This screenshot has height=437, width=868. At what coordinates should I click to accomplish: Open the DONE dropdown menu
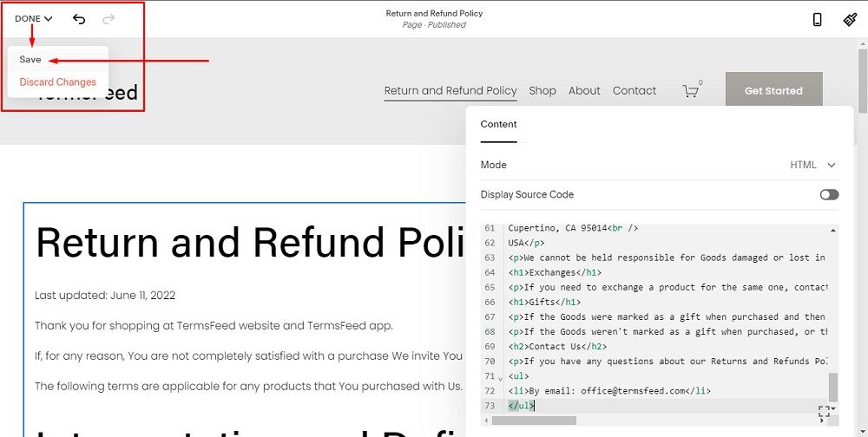pyautogui.click(x=33, y=19)
